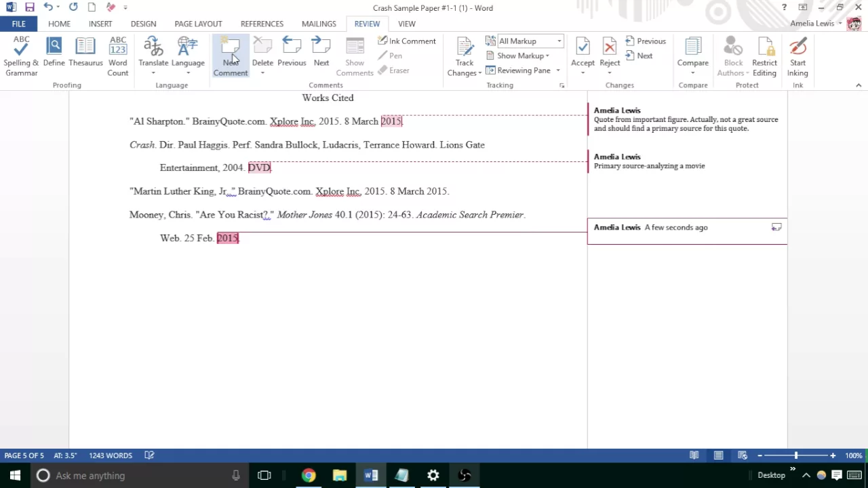This screenshot has width=868, height=488.
Task: Open the Thesaurus
Action: 85,53
